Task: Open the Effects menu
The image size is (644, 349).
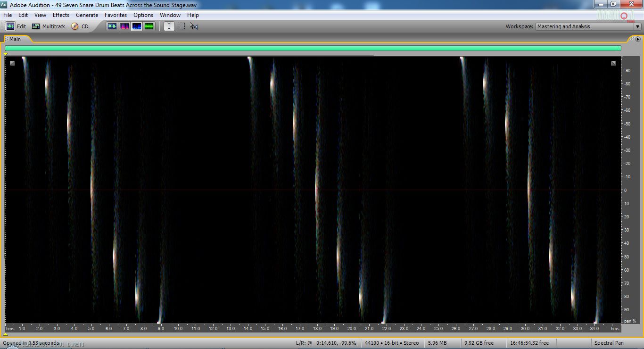Action: (x=61, y=15)
